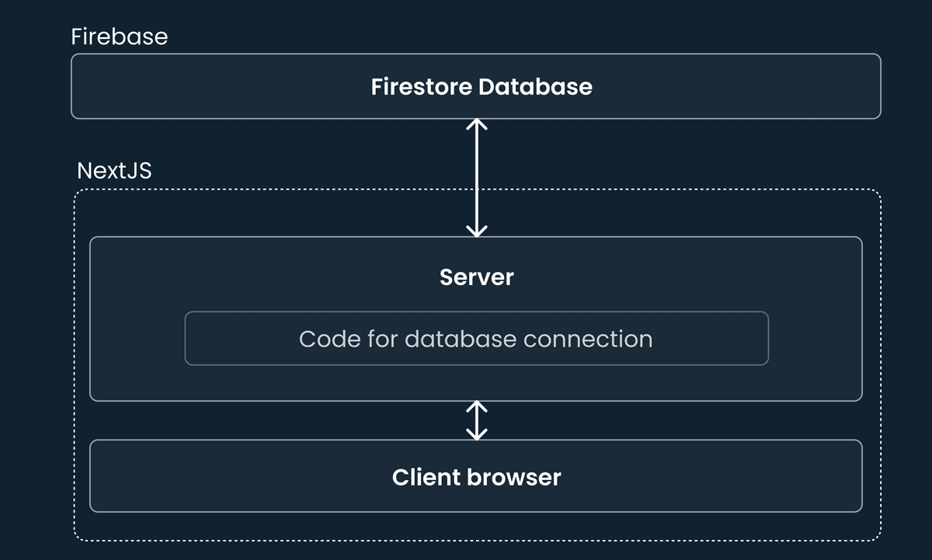
Task: Click the Client browser box
Action: coord(476,476)
